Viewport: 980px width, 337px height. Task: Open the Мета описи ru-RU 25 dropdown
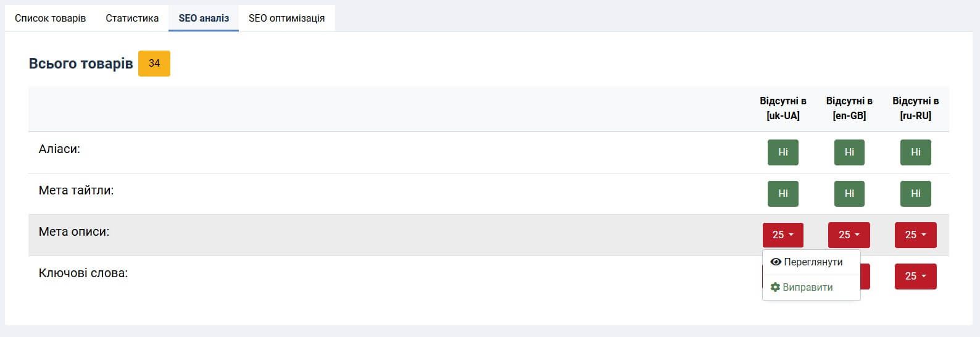click(x=915, y=235)
